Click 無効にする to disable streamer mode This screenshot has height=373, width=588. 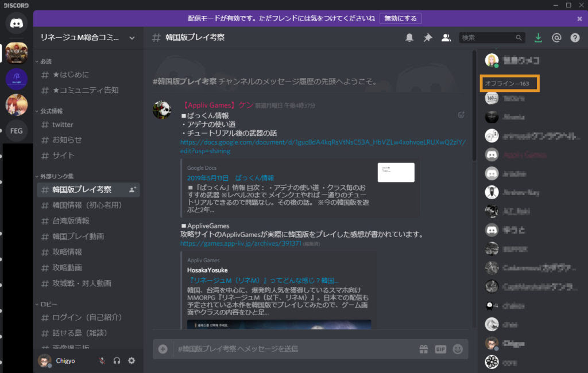click(400, 18)
